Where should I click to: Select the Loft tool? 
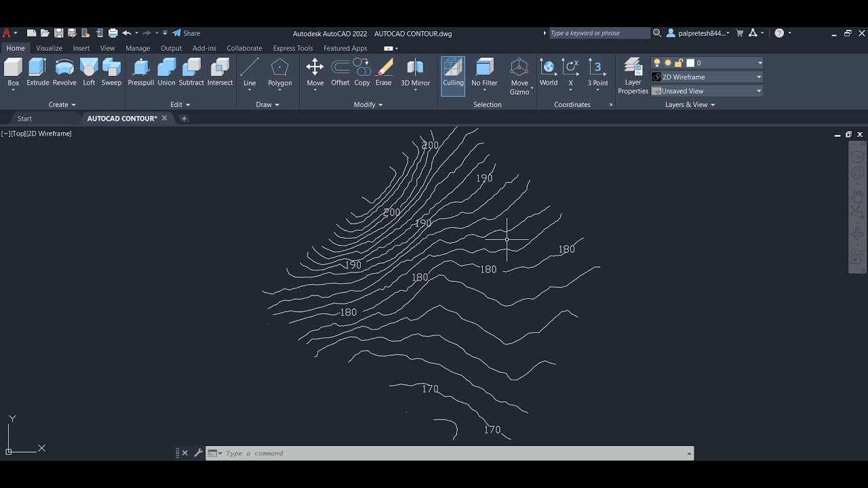point(89,73)
